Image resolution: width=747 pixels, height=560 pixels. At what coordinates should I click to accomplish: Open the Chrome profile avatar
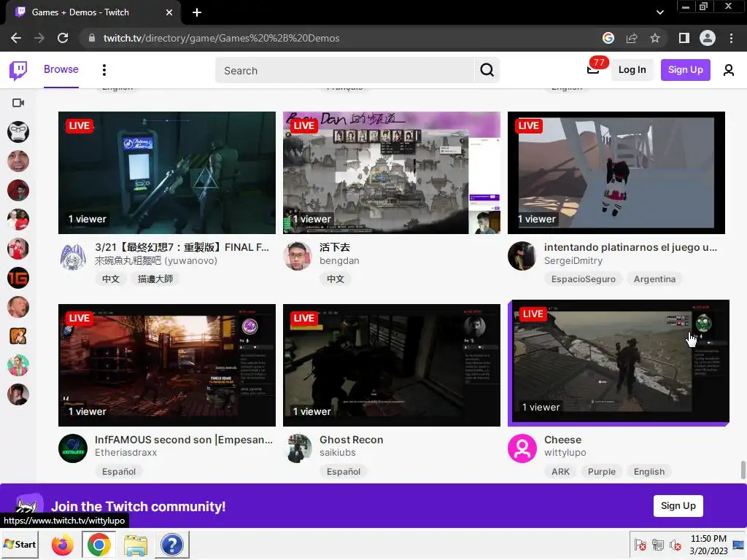(708, 38)
